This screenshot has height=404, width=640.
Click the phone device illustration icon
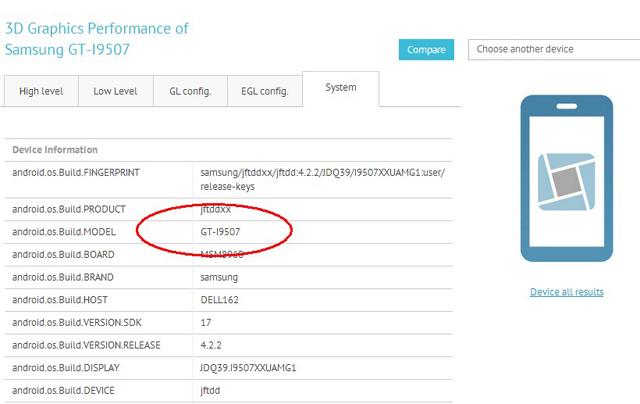pyautogui.click(x=567, y=178)
